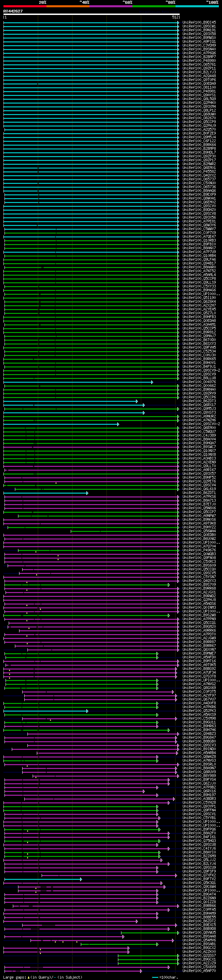Click the UniRef100_A2ZJZ9 label
The image size is (222, 980).
[x=199, y=963]
